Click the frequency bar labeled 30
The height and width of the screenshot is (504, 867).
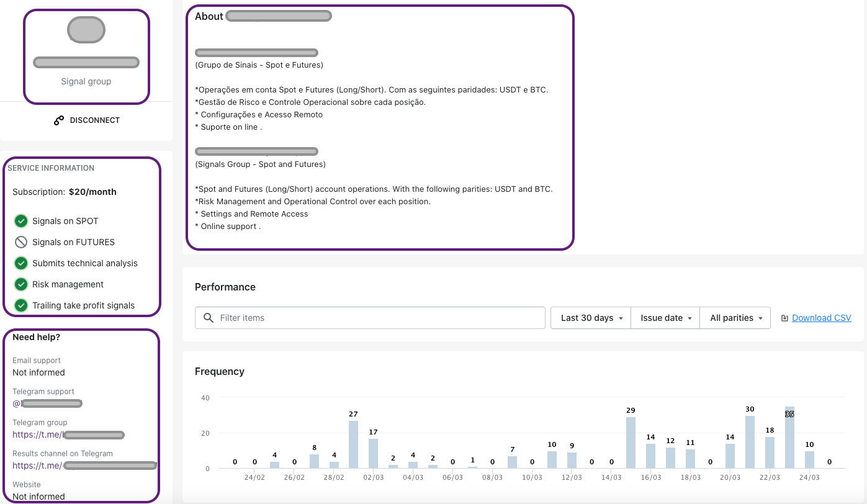click(x=750, y=441)
